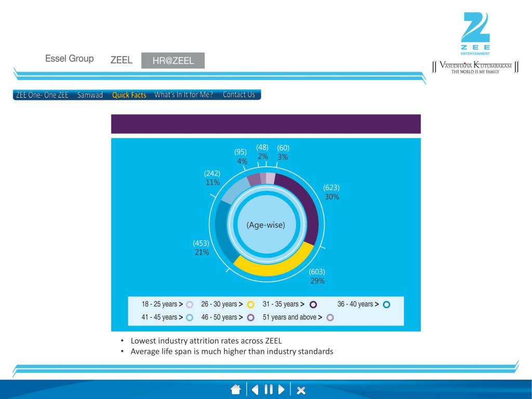
Task: Click the (242) 11% label
Action: tap(212, 178)
